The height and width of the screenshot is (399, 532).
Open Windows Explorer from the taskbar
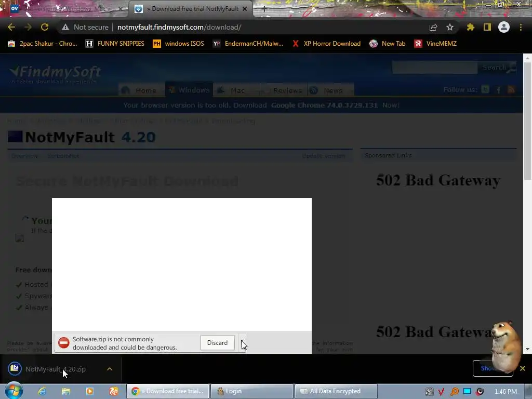click(x=66, y=391)
